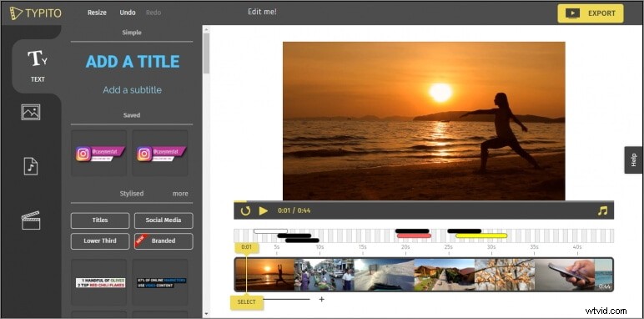
Task: Select the snowy scene clip thumbnail
Action: coord(384,275)
